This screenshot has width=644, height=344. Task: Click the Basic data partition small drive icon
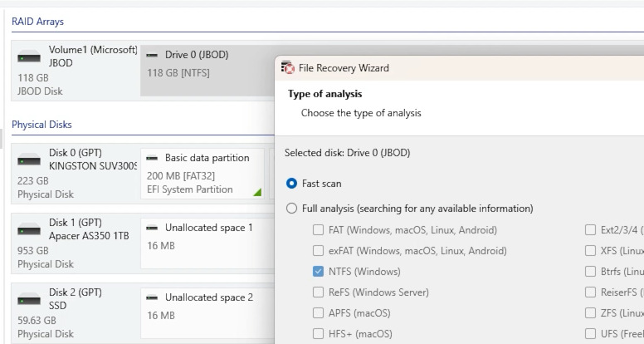click(152, 158)
